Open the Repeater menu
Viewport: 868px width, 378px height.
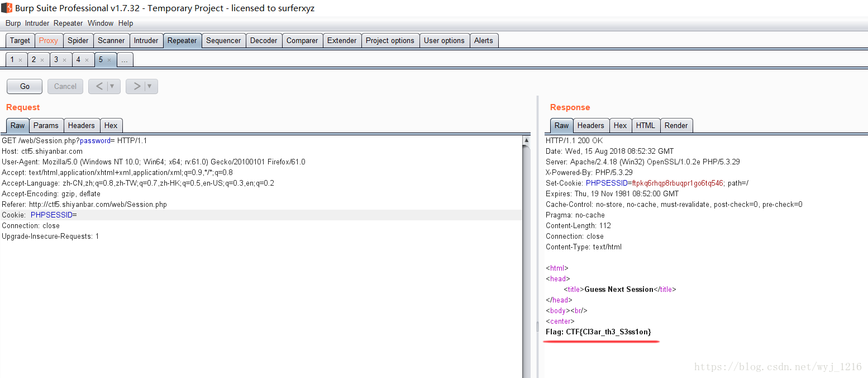pyautogui.click(x=68, y=23)
